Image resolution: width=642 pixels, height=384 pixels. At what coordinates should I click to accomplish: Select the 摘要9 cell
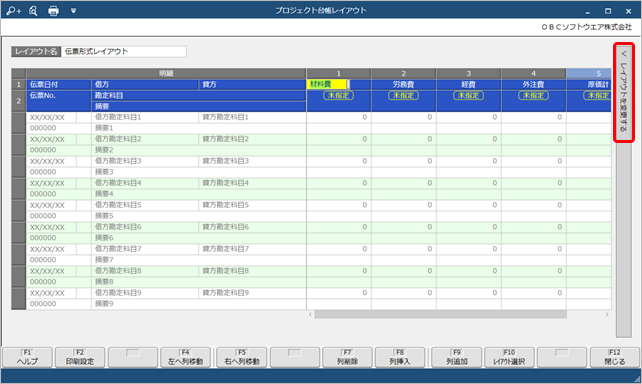click(x=199, y=304)
